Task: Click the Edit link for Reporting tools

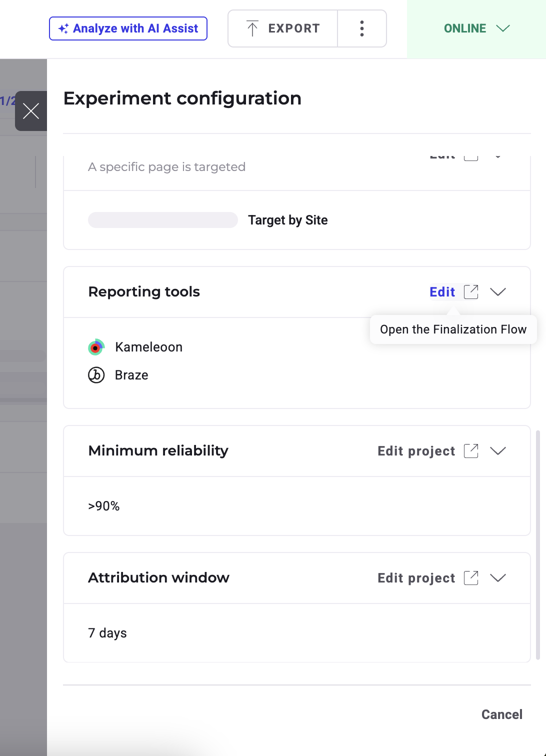Action: click(x=442, y=292)
